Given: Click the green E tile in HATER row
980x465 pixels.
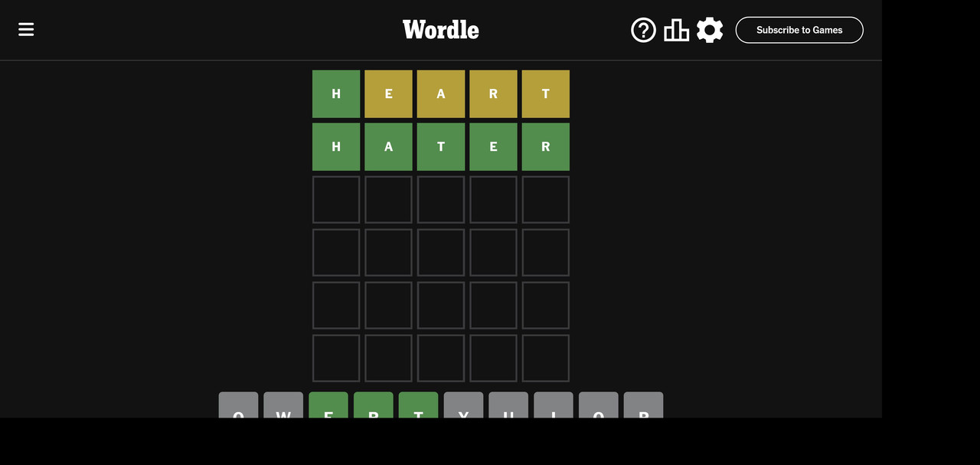Looking at the screenshot, I should pos(493,147).
